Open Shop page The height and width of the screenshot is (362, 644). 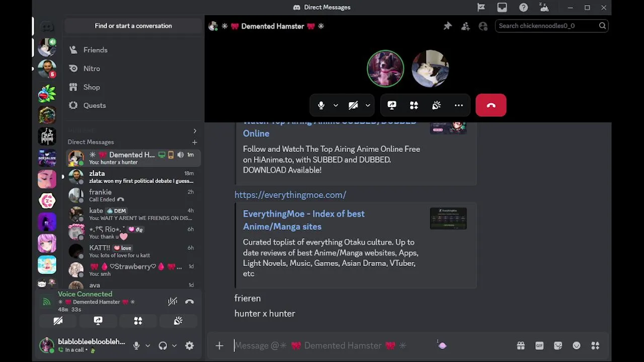pyautogui.click(x=133, y=87)
